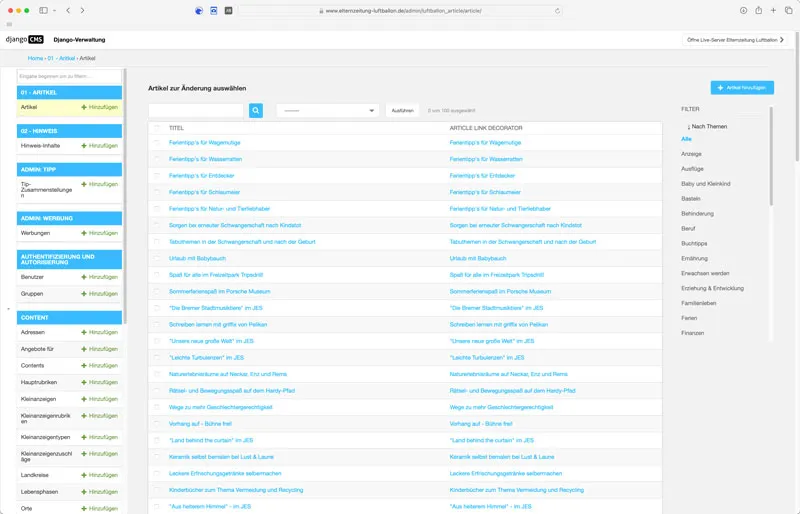This screenshot has height=514, width=800.
Task: Click the blue search magnifier button
Action: click(x=256, y=110)
